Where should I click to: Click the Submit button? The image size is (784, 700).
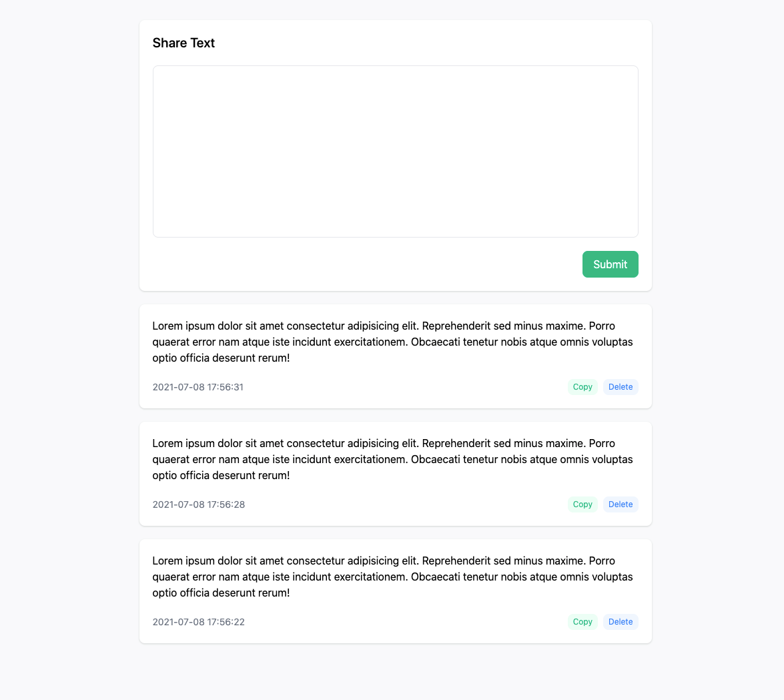point(610,264)
